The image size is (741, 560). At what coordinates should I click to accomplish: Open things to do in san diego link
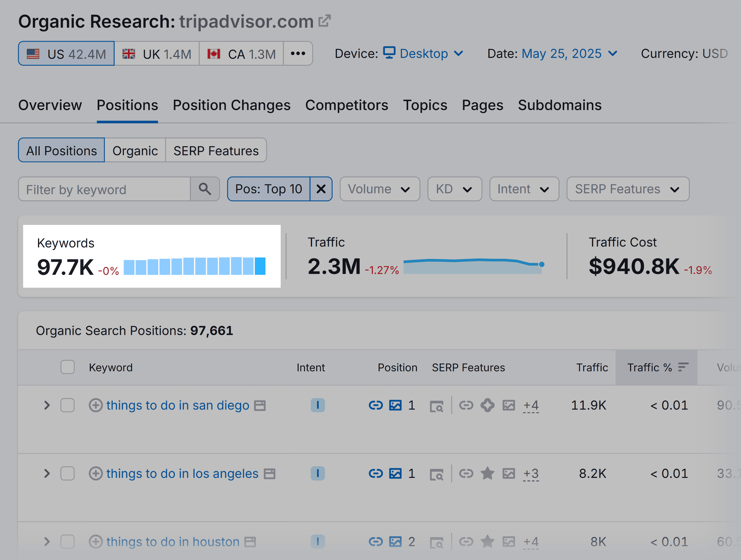tap(178, 405)
